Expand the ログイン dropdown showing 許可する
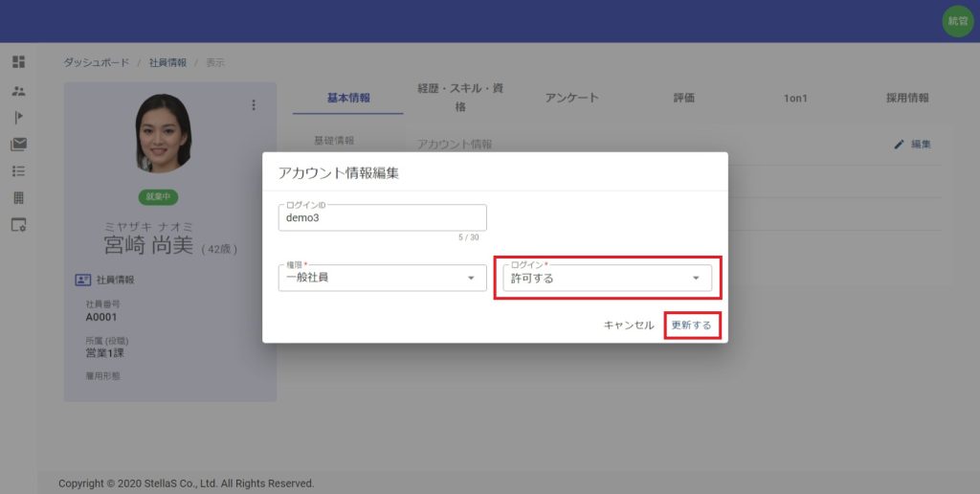 [607, 279]
